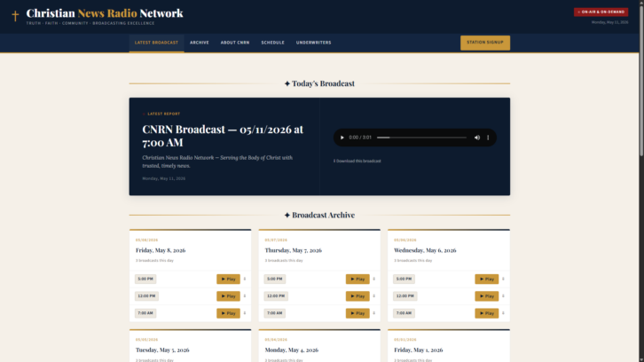The height and width of the screenshot is (362, 644).
Task: Click the Monday, May 4, 2026 heading
Action: coord(292,350)
